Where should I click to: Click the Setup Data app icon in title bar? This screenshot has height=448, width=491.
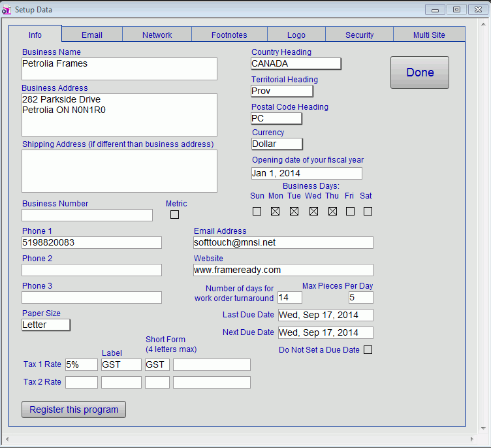[7, 10]
